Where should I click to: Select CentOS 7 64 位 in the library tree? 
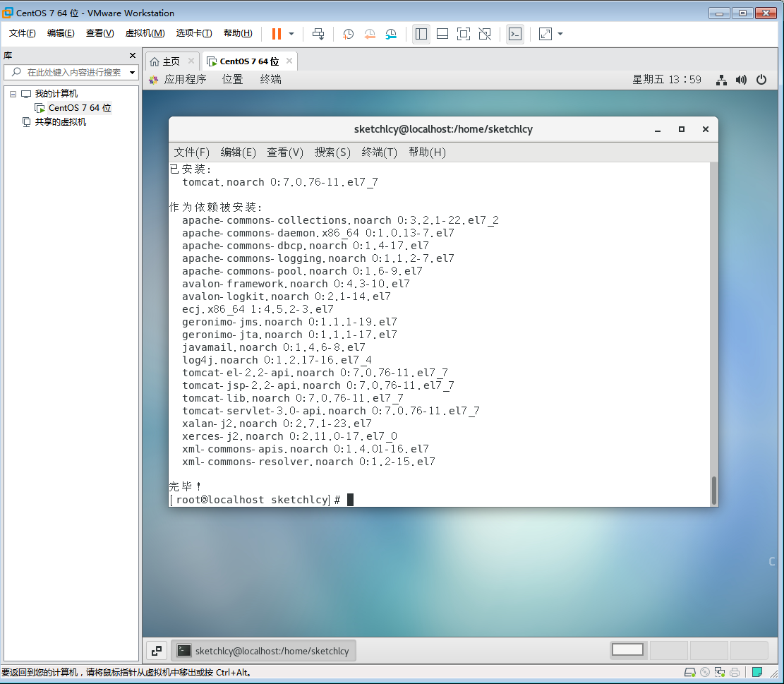coord(78,107)
